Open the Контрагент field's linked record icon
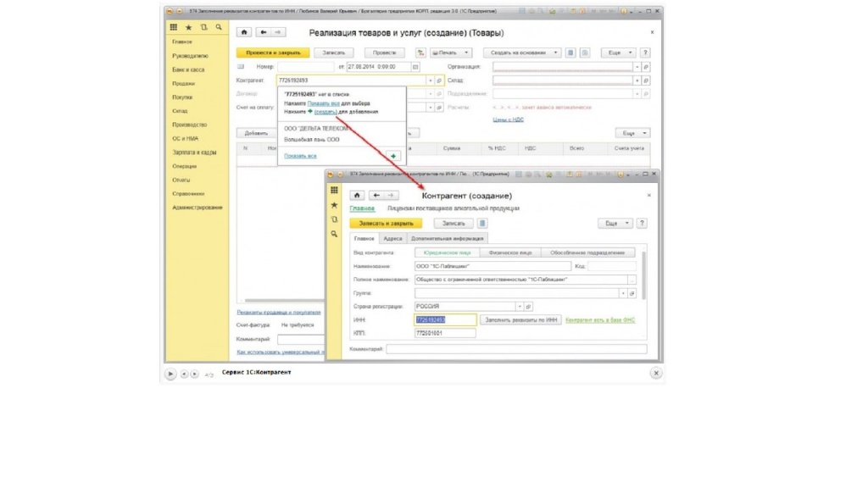This screenshot has height=488, width=868. click(x=439, y=80)
